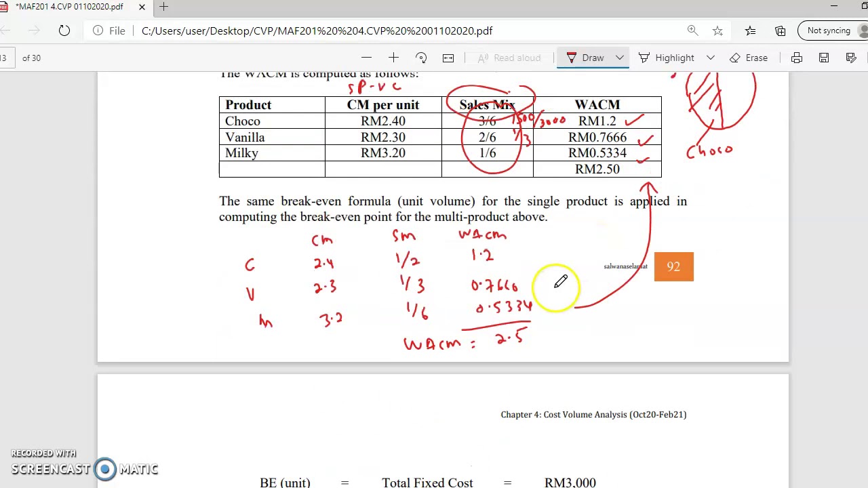The height and width of the screenshot is (488, 868).
Task: Expand Highlight color options dropdown
Action: 711,58
